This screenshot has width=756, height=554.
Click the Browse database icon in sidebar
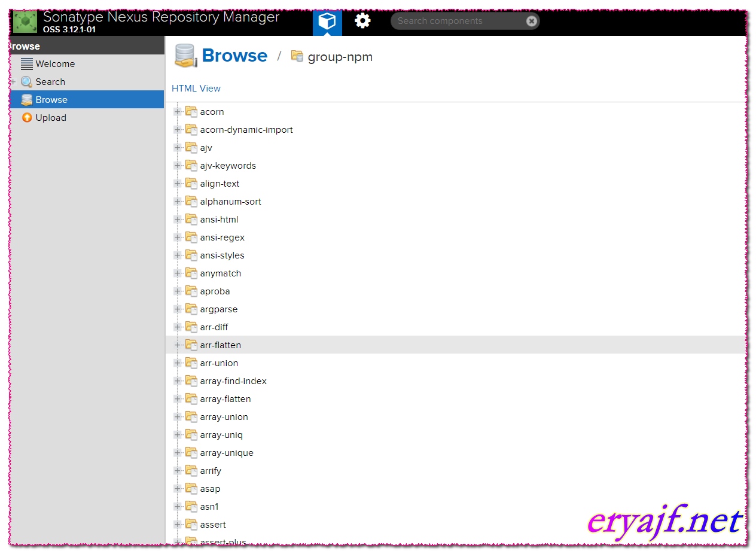coord(27,100)
